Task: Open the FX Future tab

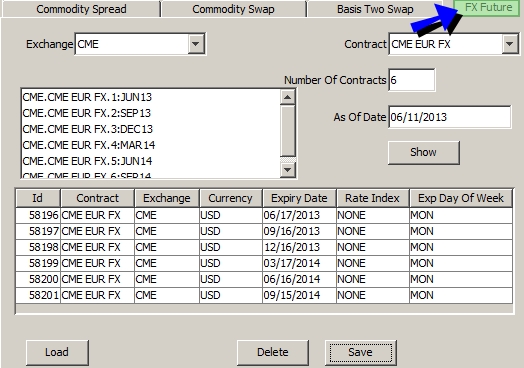Action: click(x=488, y=7)
